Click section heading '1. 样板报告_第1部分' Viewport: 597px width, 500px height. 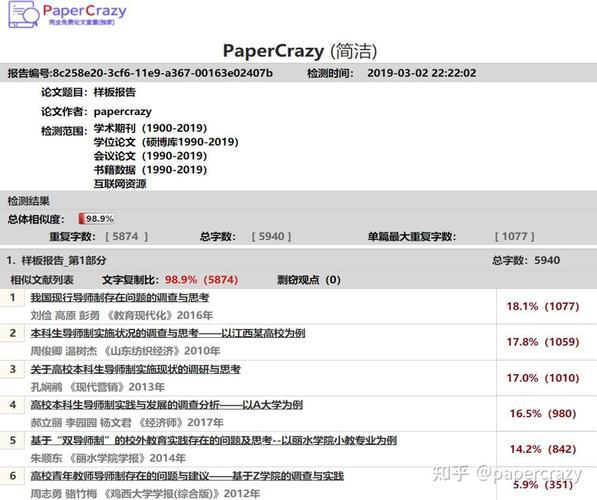[x=56, y=260]
